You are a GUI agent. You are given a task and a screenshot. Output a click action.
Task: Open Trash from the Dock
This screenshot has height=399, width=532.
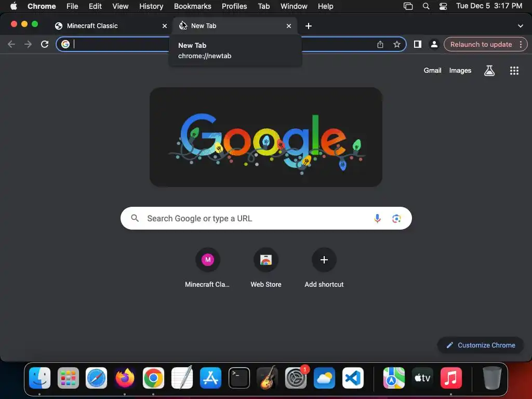click(492, 378)
